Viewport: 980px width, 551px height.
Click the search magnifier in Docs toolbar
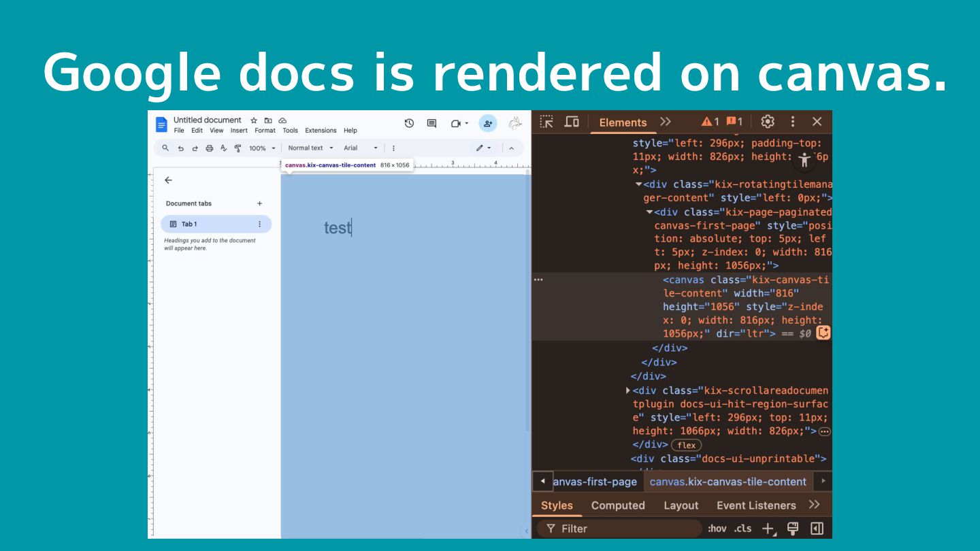(x=165, y=148)
